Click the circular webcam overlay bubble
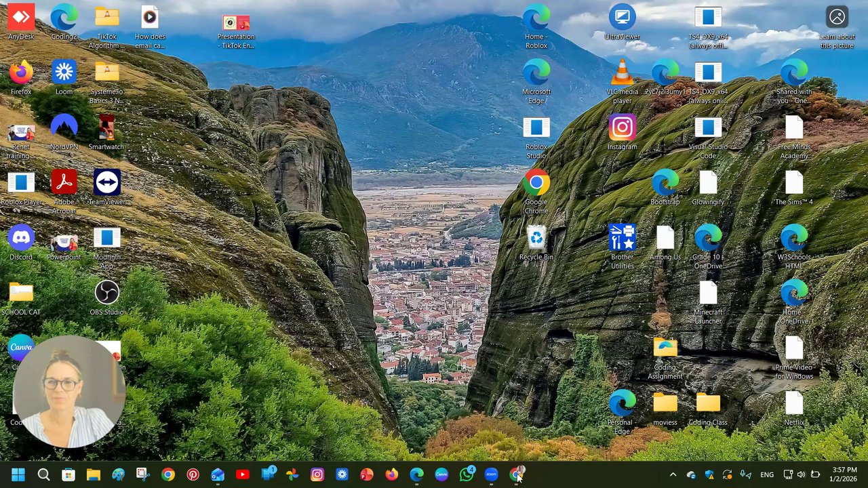This screenshot has width=868, height=488. click(68, 392)
